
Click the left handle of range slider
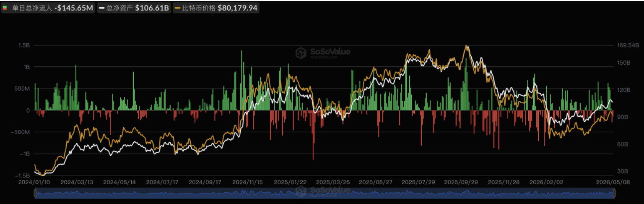tap(35, 193)
